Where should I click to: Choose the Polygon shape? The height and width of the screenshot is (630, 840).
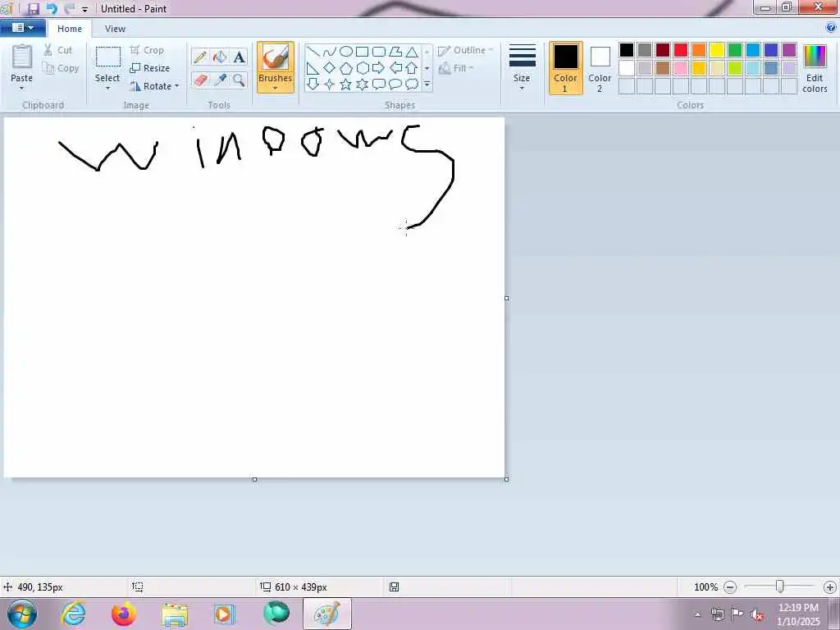coord(395,52)
